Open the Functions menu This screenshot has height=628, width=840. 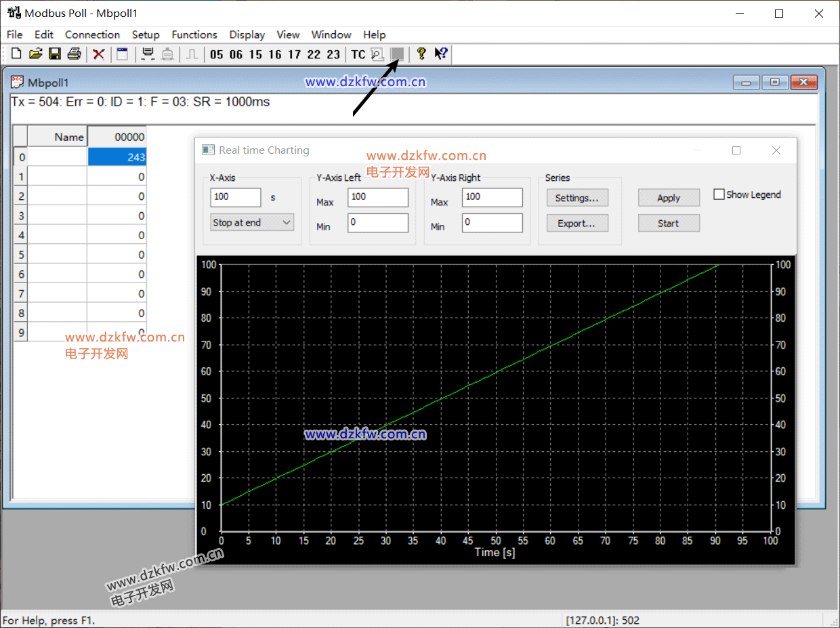click(194, 35)
